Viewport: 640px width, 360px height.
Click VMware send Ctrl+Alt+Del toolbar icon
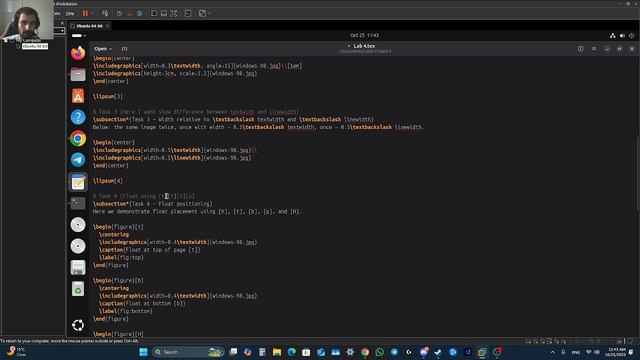click(105, 13)
